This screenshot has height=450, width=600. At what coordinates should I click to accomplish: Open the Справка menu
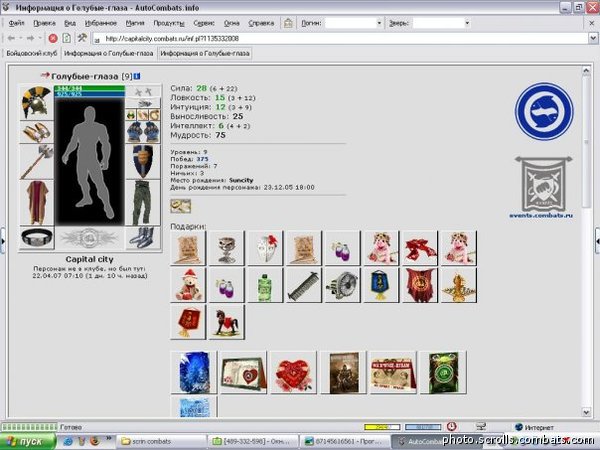pos(261,23)
